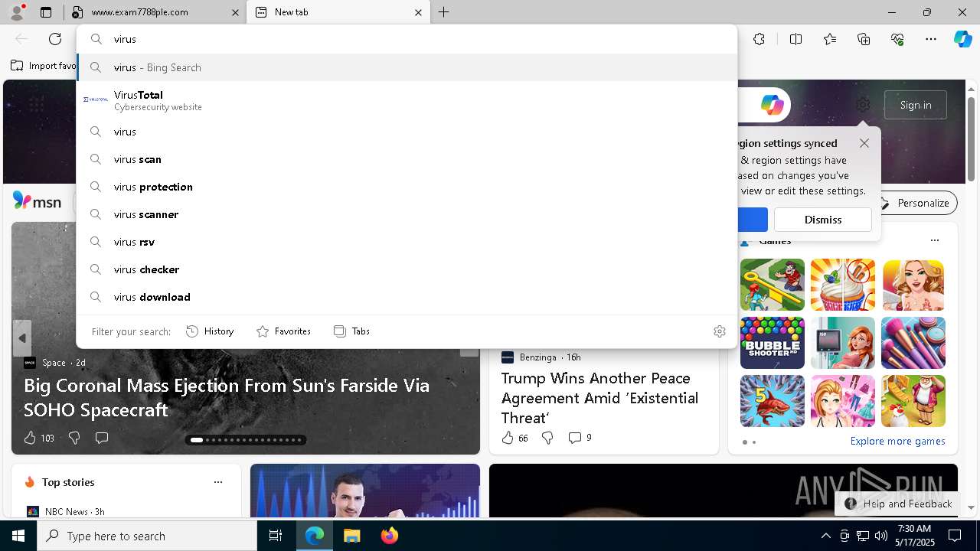Click the Windows taskbar search box
The height and width of the screenshot is (551, 980).
(x=147, y=536)
